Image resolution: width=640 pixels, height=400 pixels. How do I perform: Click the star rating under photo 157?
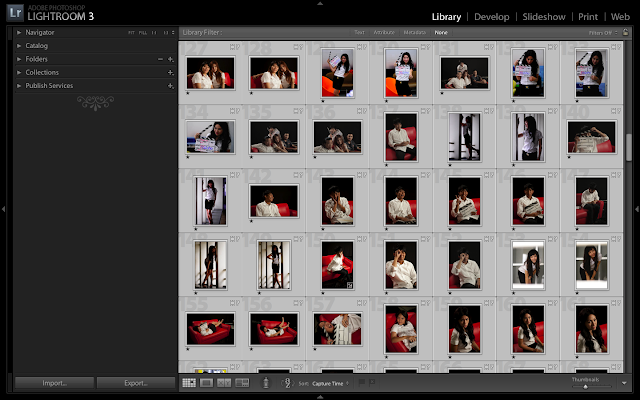click(x=315, y=349)
